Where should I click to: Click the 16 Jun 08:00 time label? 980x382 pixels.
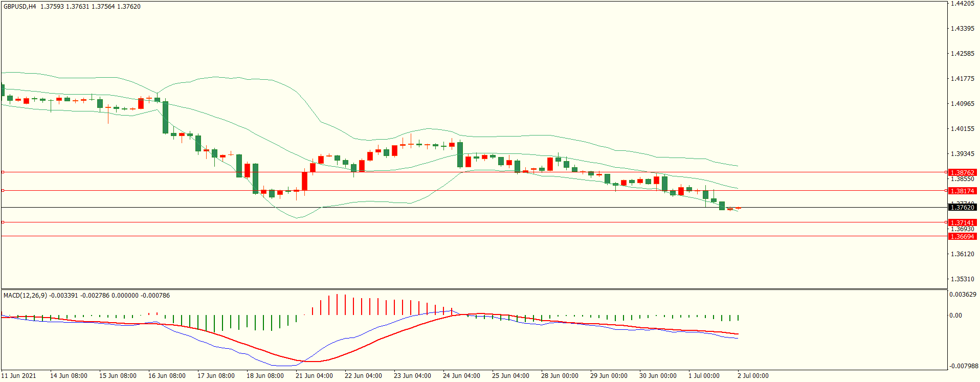(167, 376)
